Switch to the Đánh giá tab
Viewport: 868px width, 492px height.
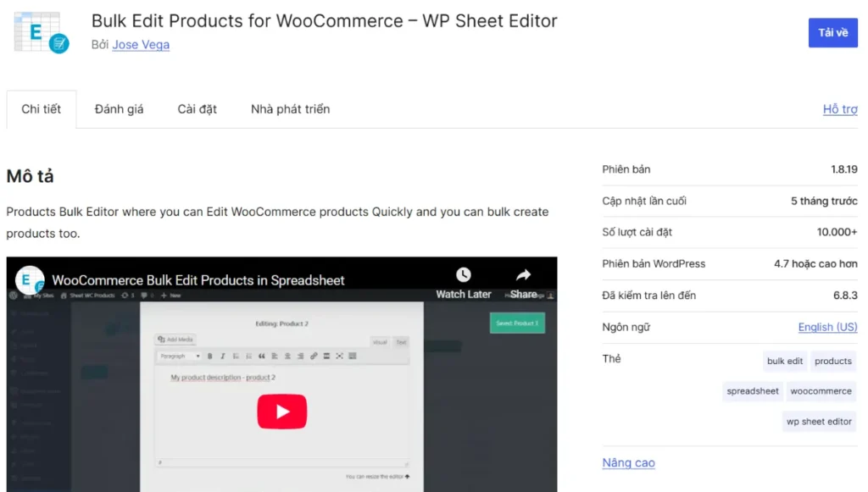(x=119, y=109)
